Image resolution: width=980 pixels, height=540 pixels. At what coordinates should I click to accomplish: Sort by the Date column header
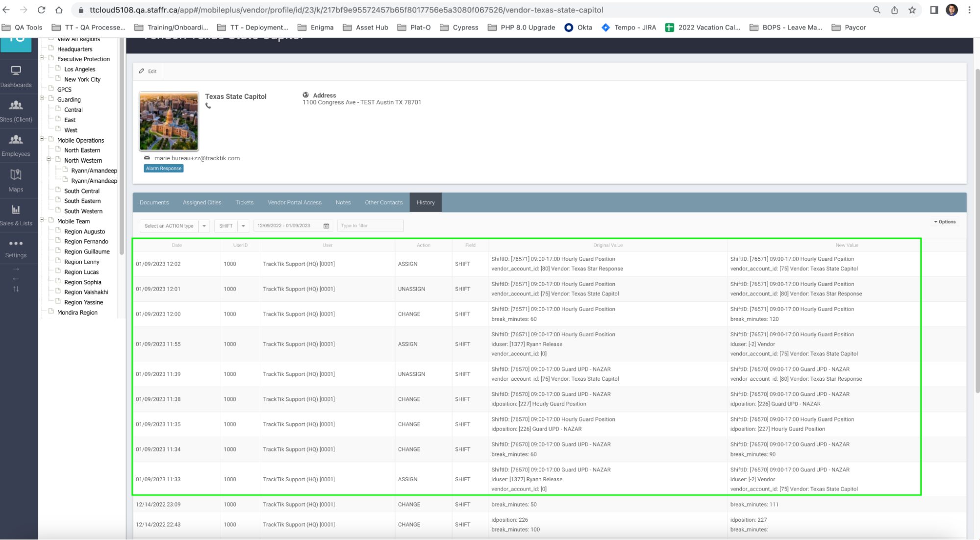pos(176,245)
